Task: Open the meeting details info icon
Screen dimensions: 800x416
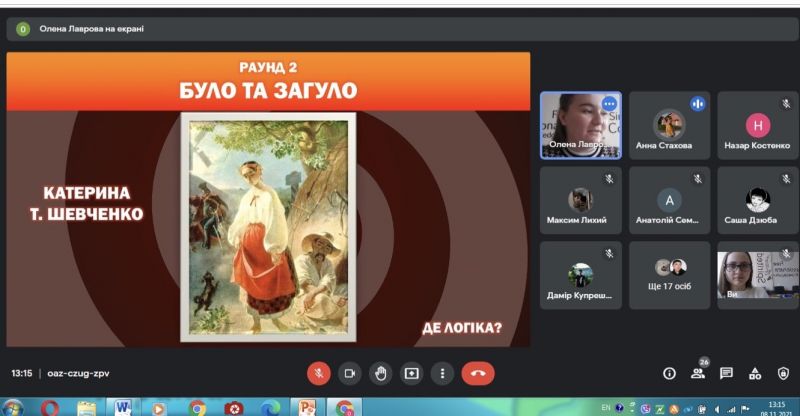Action: tap(669, 374)
